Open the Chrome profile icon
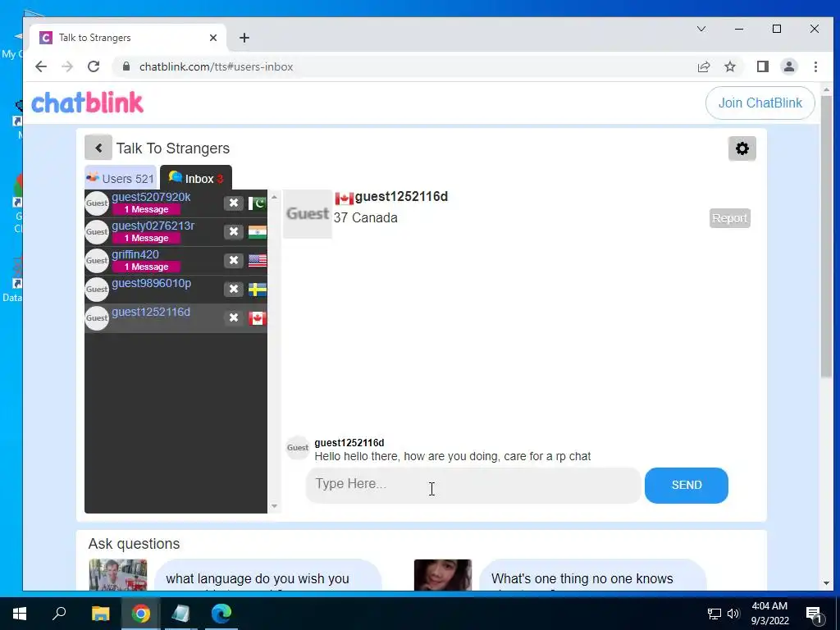The image size is (840, 630). click(788, 66)
